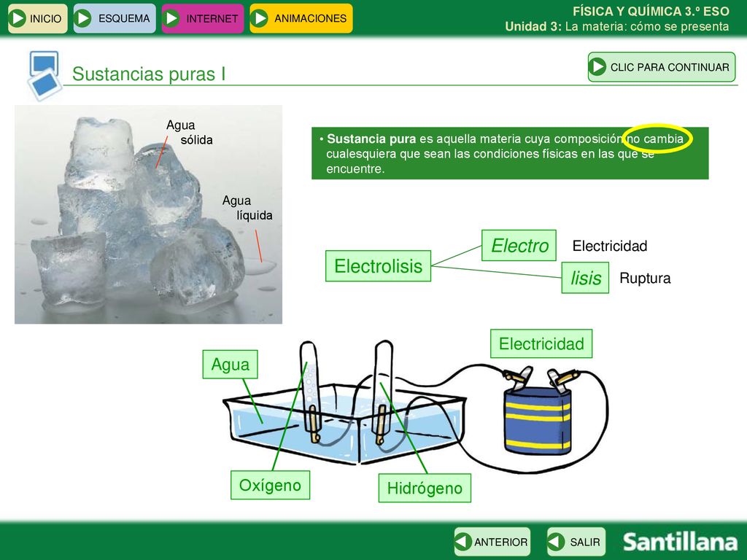Select the 'lisis' italic label box
The width and height of the screenshot is (747, 560).
coord(585,278)
